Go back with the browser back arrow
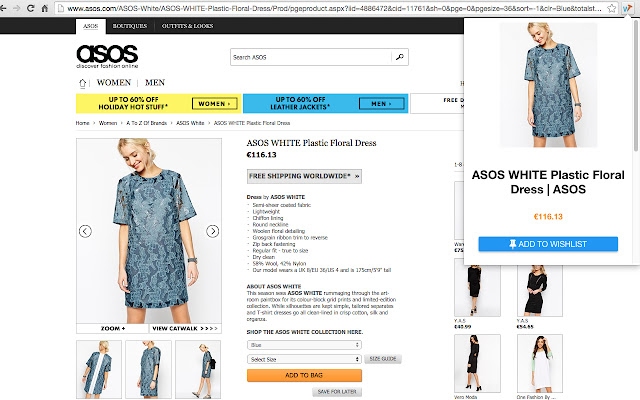The image size is (640, 400). (3, 8)
